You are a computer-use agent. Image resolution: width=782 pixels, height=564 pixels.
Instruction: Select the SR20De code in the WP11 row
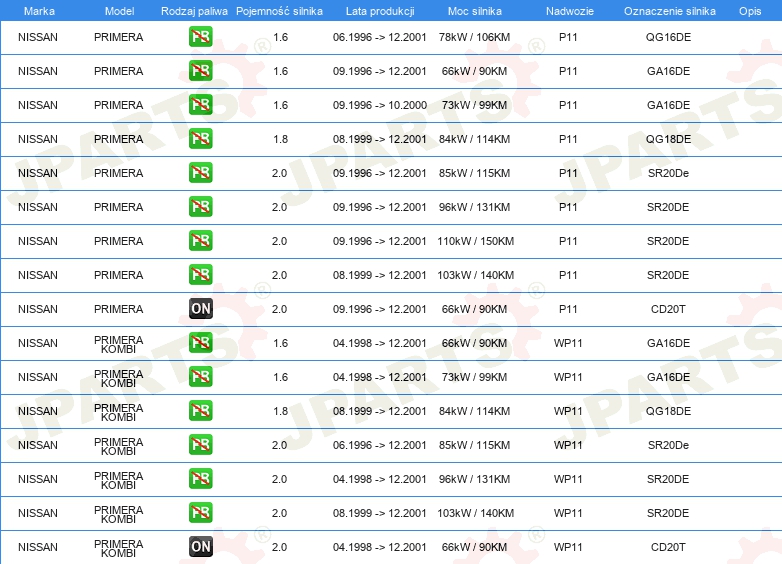tap(668, 445)
